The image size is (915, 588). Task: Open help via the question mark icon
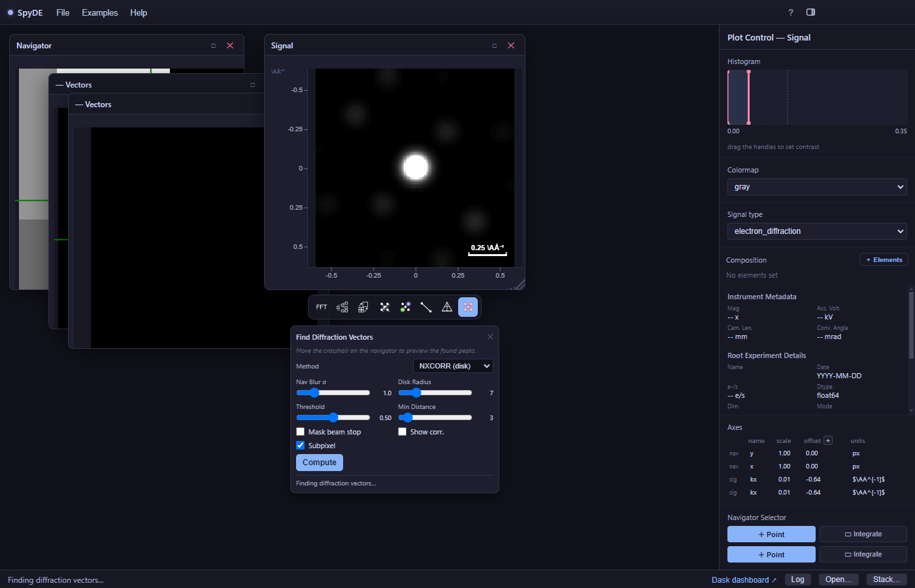click(791, 12)
